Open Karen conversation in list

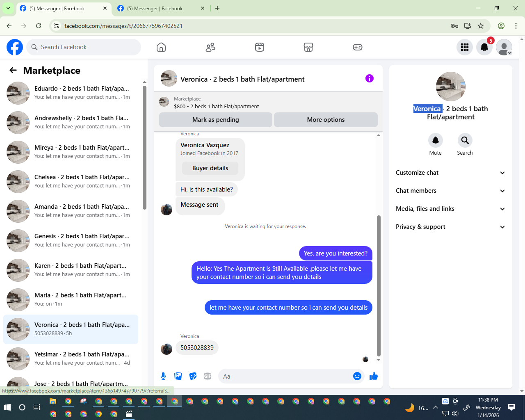click(x=71, y=270)
